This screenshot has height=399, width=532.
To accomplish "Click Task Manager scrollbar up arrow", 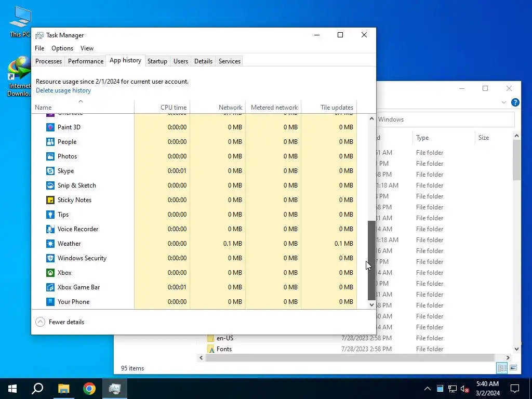I will pyautogui.click(x=371, y=119).
